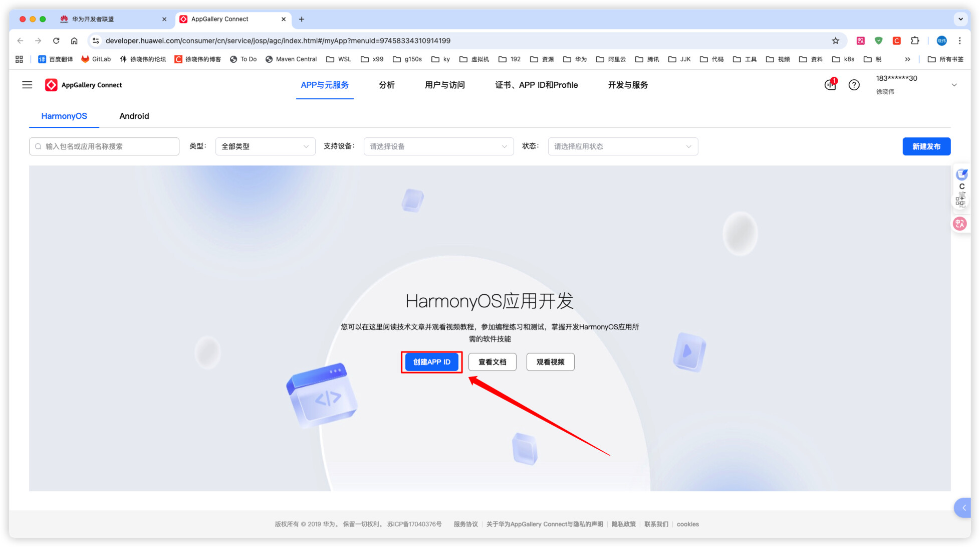Open 证书、APP ID和Profile menu
980x547 pixels.
(x=536, y=85)
